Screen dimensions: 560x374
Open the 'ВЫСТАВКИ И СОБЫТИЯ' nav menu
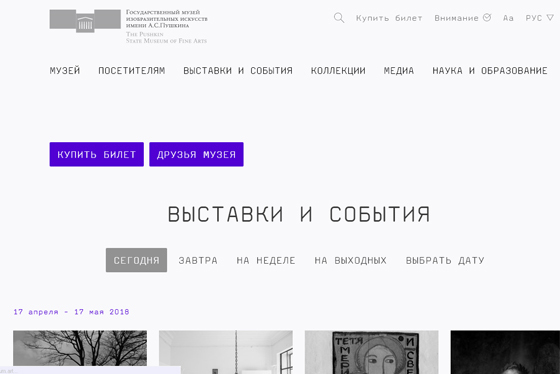click(x=238, y=71)
